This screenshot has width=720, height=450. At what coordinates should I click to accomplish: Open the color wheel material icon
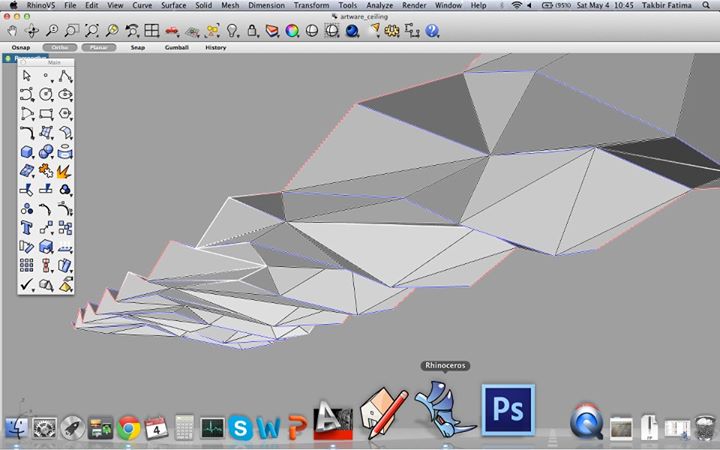pyautogui.click(x=293, y=30)
